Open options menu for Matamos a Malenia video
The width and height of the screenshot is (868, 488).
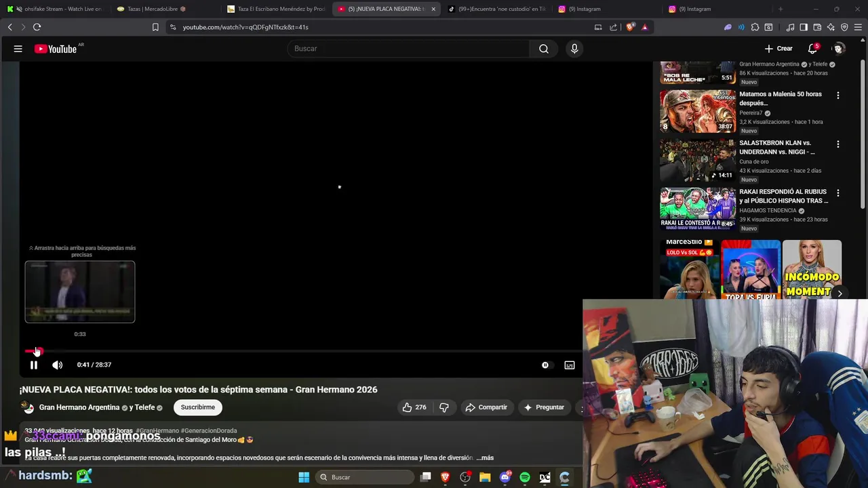838,96
